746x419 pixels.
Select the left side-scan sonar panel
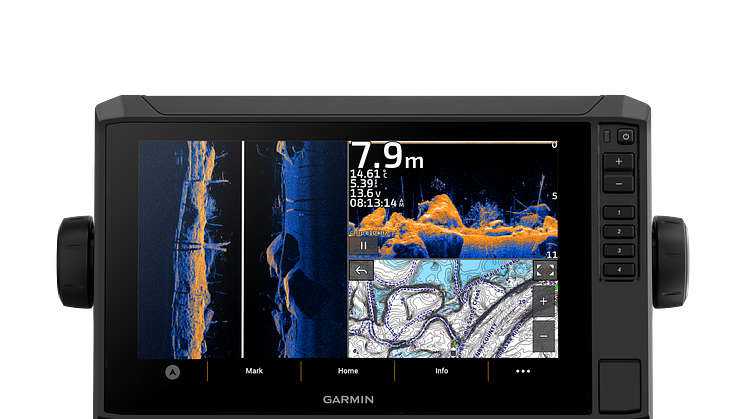point(190,248)
